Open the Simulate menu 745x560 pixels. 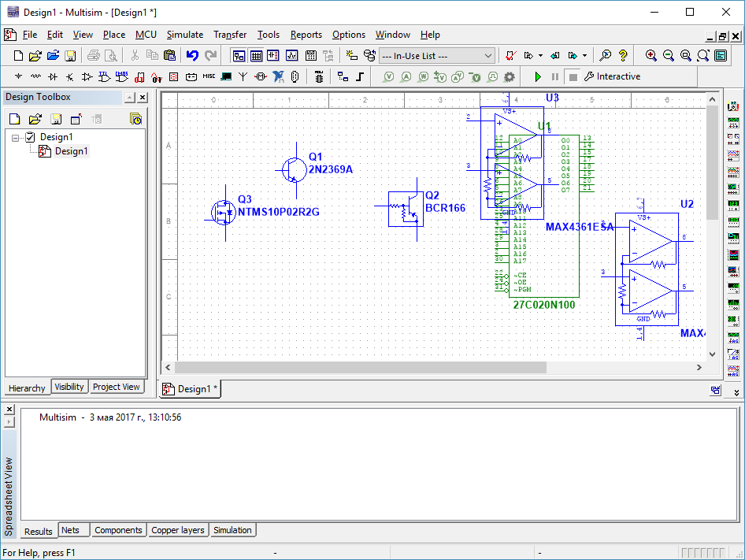coord(184,35)
